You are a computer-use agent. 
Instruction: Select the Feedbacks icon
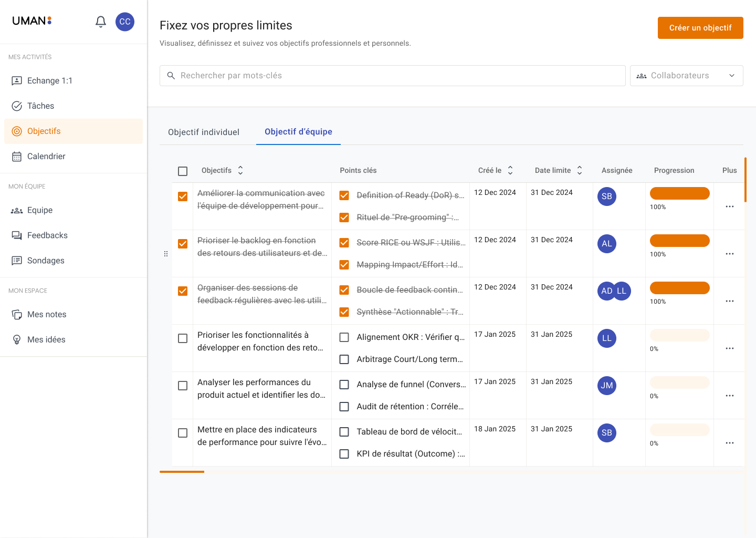47,235
